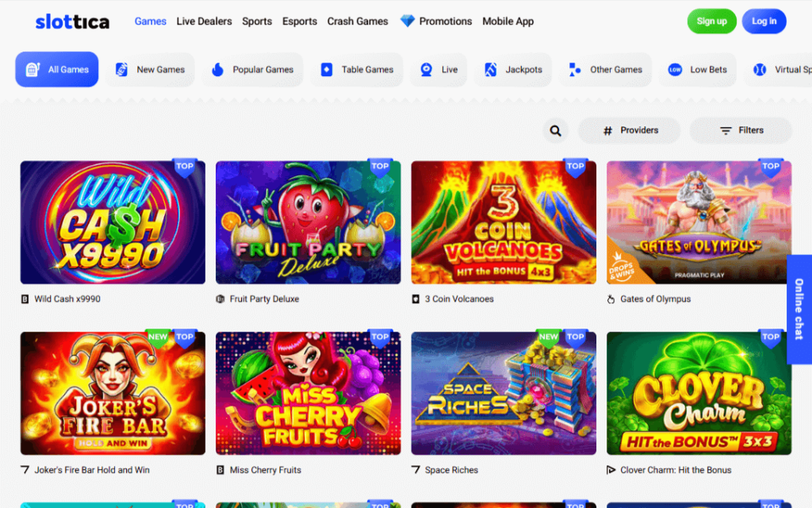Viewport: 812px width, 508px height.
Task: Click provider icon beside Fruit Party Deluxe
Action: 220,299
